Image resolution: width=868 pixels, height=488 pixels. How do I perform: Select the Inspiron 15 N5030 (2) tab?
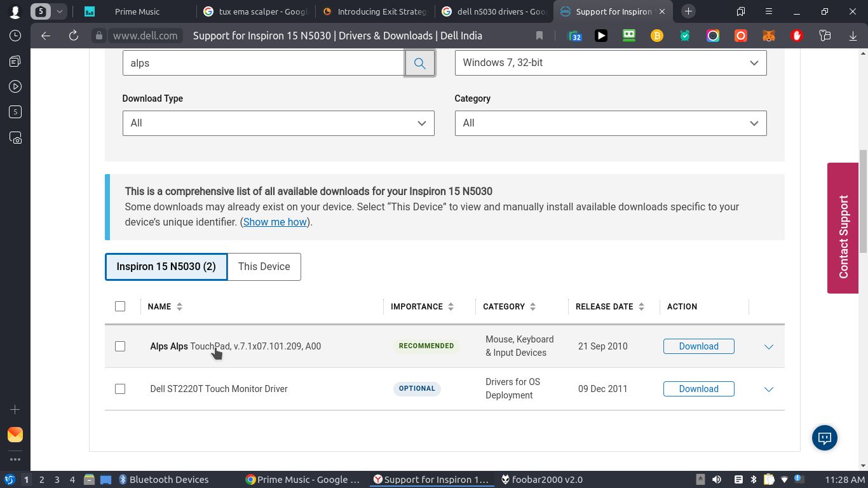166,266
